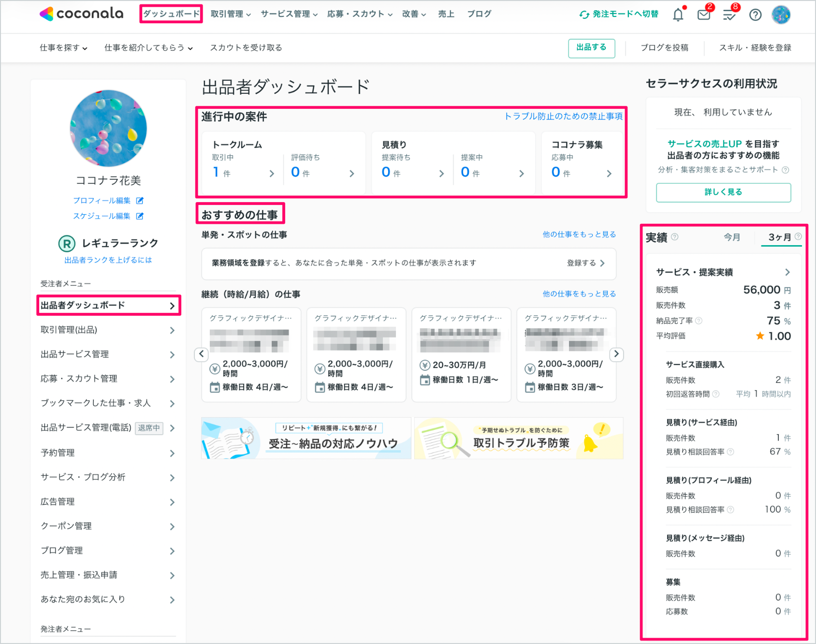Open 取引管理(出品) in sidebar
This screenshot has width=816, height=644.
click(108, 330)
